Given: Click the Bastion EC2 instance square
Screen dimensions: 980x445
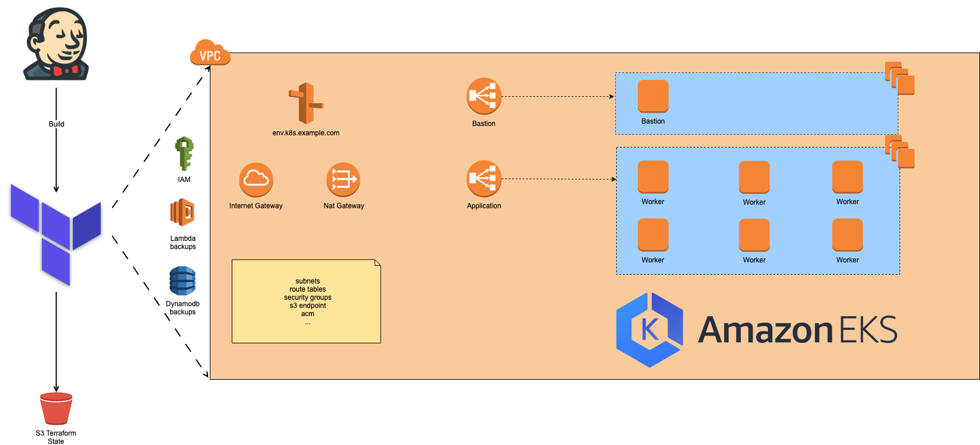Looking at the screenshot, I should pos(653,96).
